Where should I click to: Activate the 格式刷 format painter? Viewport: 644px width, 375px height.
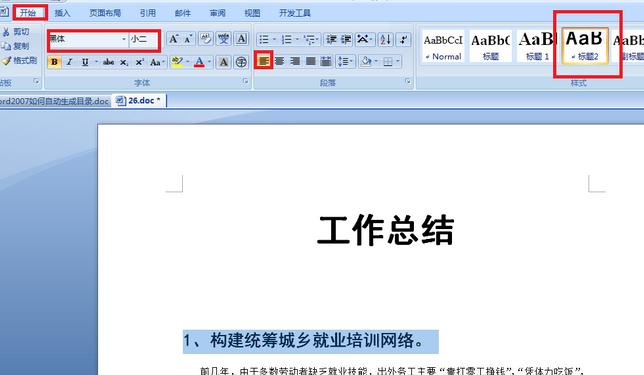[x=20, y=60]
